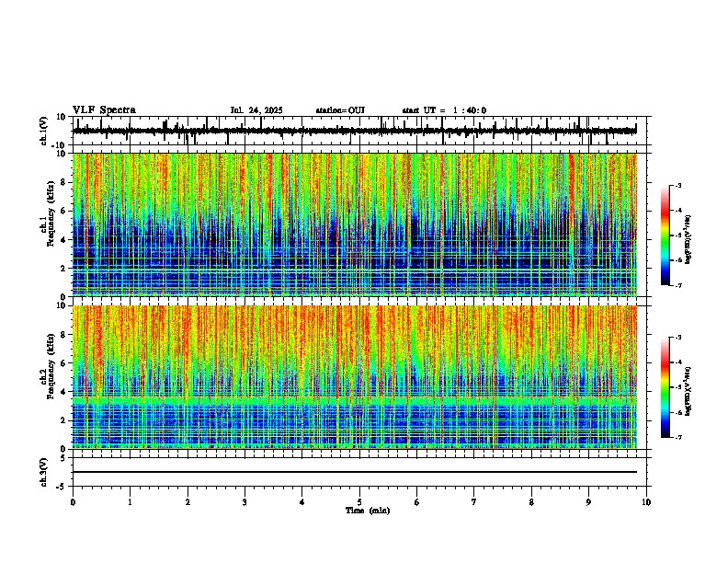Click the "-3" label on ch.2 color scale
728x563 pixels.
coord(677,338)
